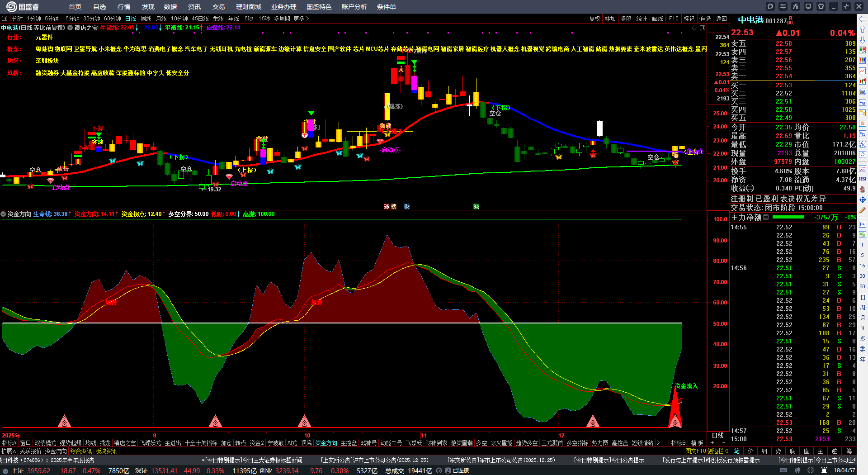The height and width of the screenshot is (475, 868).
Task: Click the 画线 drawing button
Action: pyautogui.click(x=658, y=19)
